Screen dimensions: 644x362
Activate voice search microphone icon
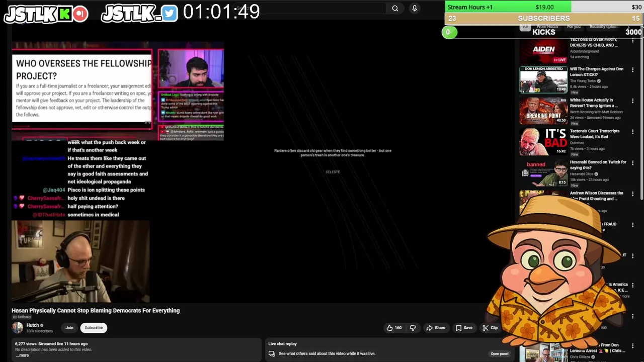click(x=415, y=8)
